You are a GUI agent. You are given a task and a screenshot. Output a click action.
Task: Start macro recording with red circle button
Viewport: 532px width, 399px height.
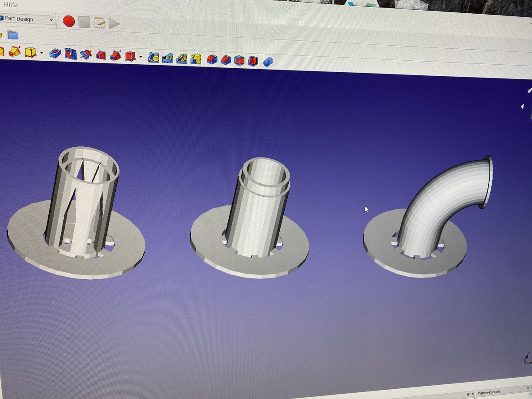click(69, 21)
